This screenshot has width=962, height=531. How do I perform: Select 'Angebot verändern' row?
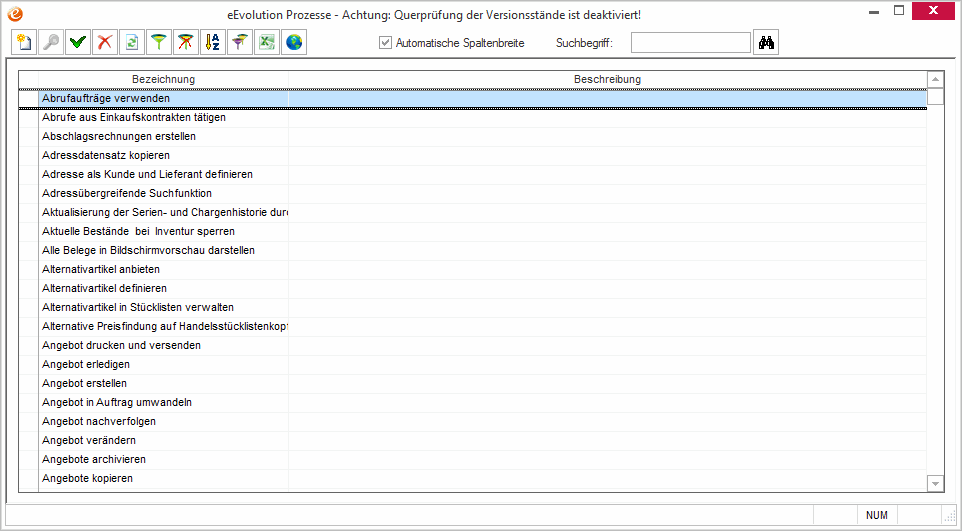[x=472, y=441]
